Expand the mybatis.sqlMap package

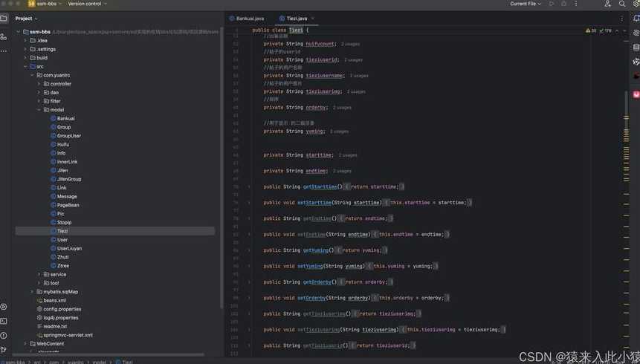32,291
